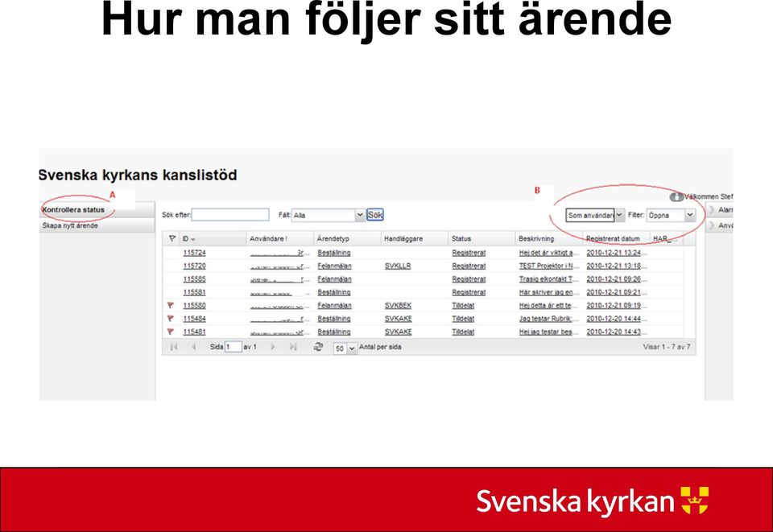Click red flag icon on row 115580
The height and width of the screenshot is (532, 773).
(x=171, y=305)
